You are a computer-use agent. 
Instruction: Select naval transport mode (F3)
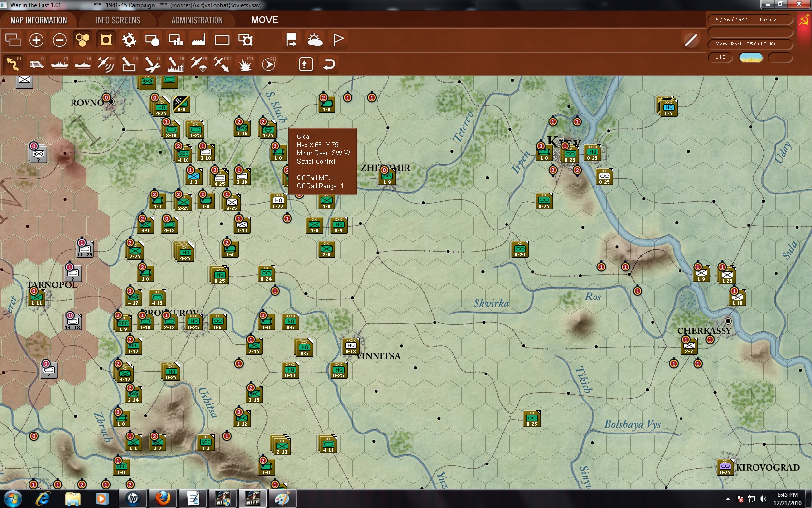[59, 64]
